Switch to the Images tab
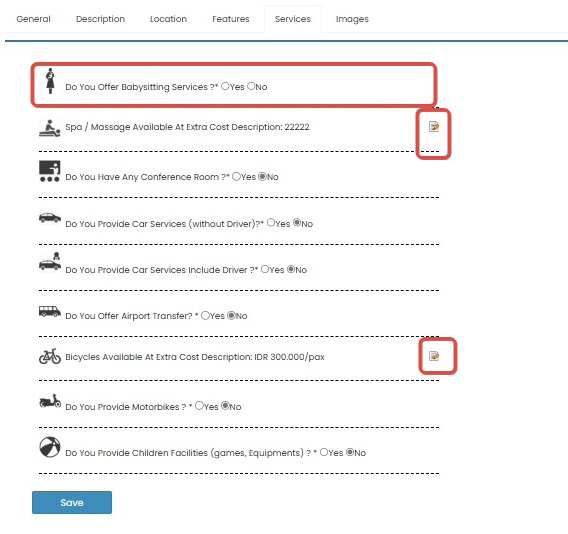Viewport: 568px width, 534px height. click(x=352, y=19)
